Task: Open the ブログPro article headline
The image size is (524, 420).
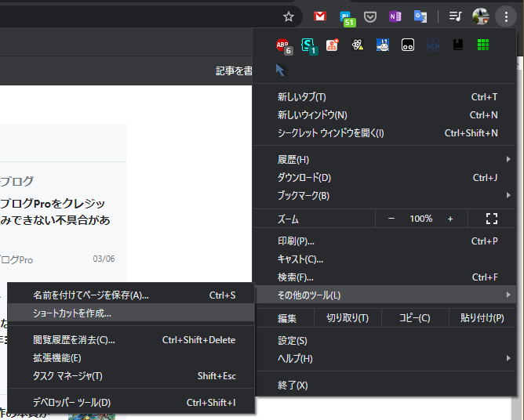Action: (x=55, y=212)
